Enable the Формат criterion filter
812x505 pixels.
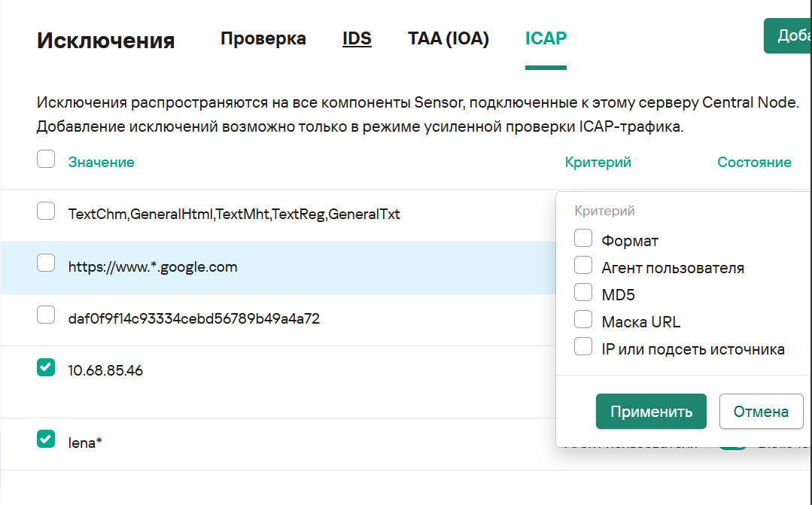[x=583, y=239]
